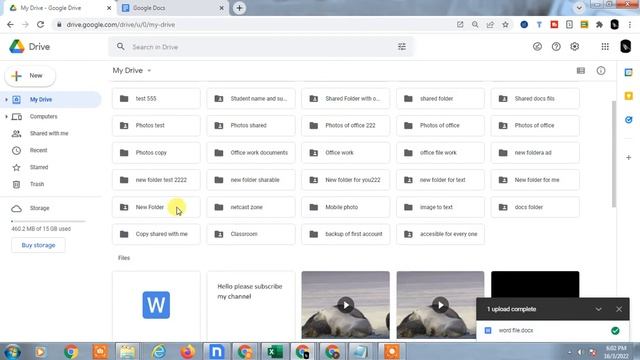This screenshot has height=360, width=640.
Task: Collapse the upload complete panel
Action: [598, 309]
